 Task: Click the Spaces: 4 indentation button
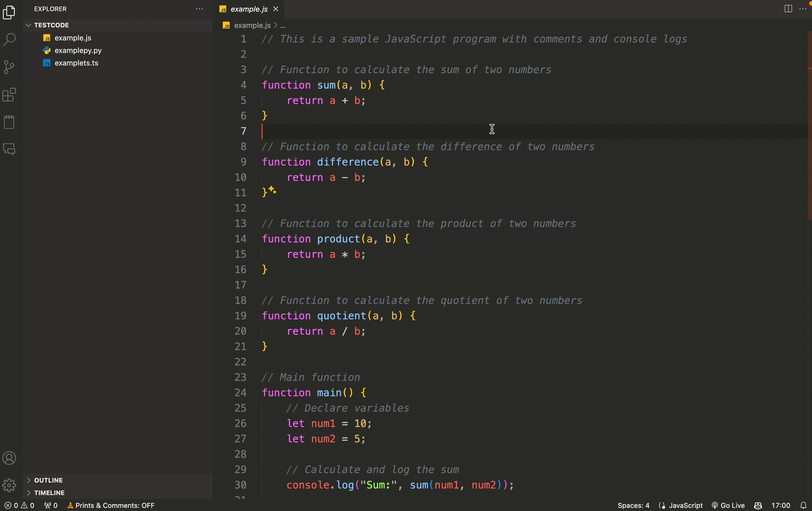pyautogui.click(x=633, y=505)
